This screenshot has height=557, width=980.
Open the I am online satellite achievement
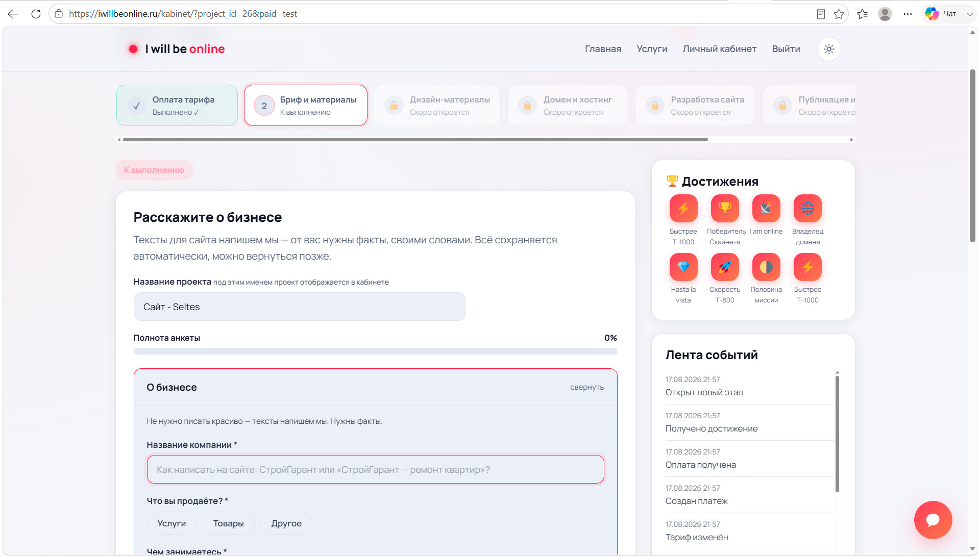click(766, 208)
